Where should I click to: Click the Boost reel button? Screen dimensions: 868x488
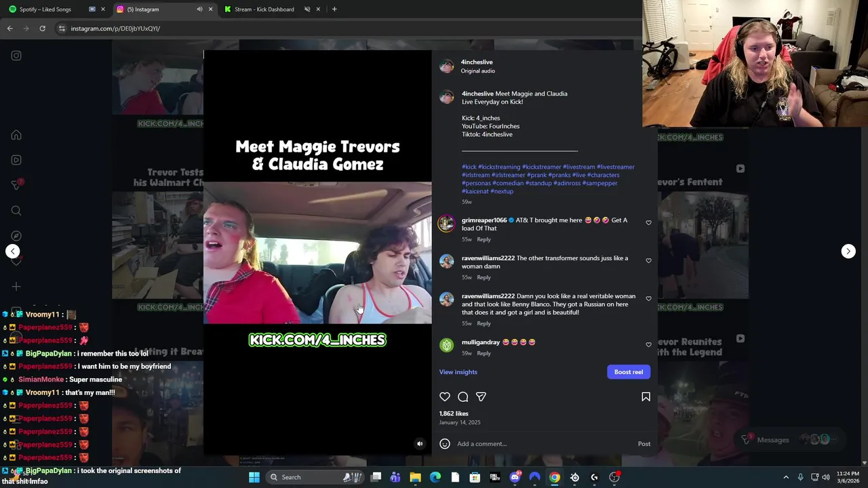[x=629, y=372]
